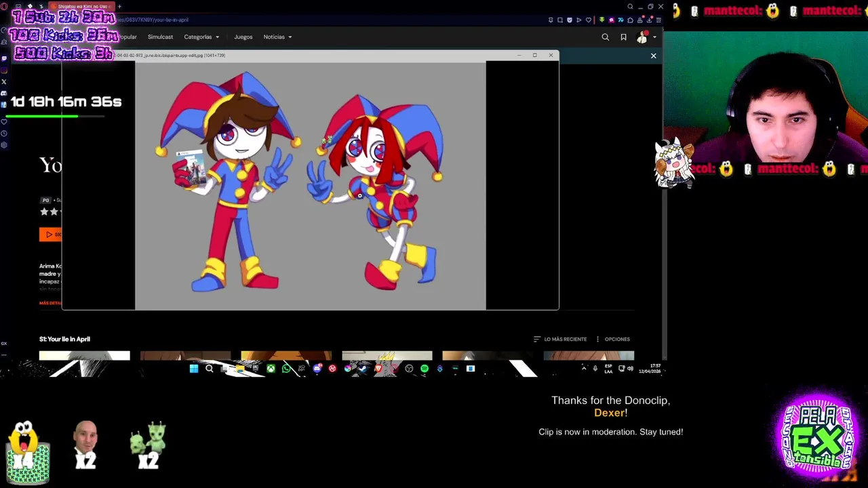Open Xbox app from taskbar
868x488 pixels.
click(x=271, y=369)
